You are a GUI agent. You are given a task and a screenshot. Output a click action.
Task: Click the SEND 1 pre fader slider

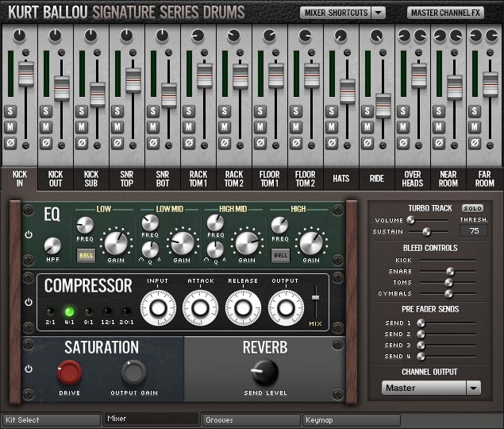pyautogui.click(x=447, y=323)
